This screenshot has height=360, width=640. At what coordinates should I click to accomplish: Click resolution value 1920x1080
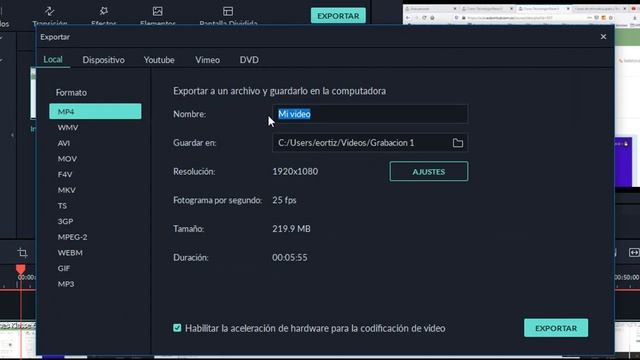click(295, 171)
